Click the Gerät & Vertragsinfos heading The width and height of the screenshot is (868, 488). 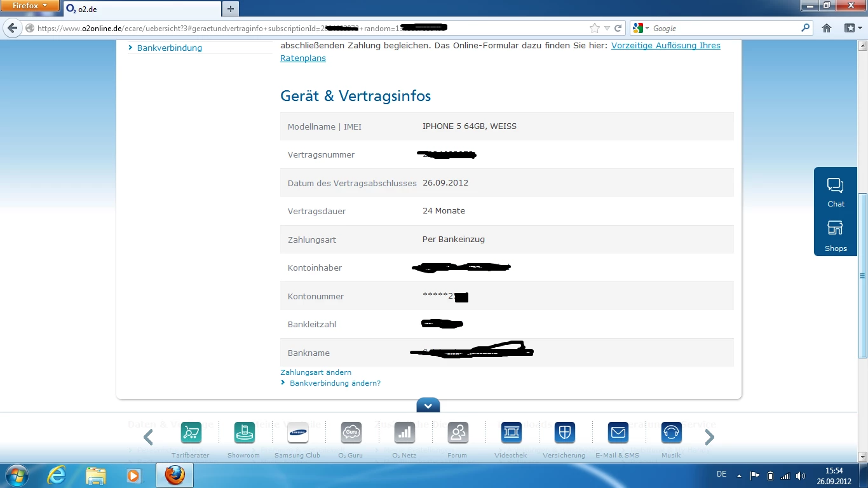(356, 96)
